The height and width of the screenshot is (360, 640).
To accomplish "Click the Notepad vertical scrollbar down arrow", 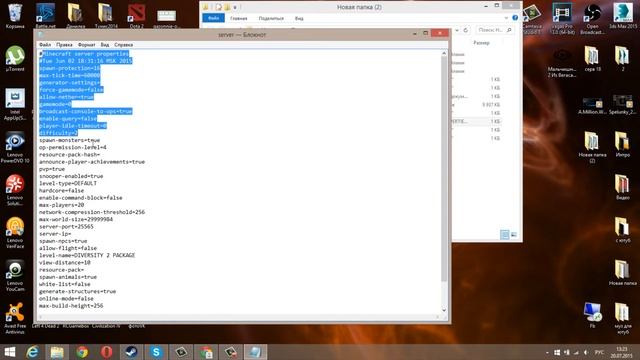I will 444,310.
